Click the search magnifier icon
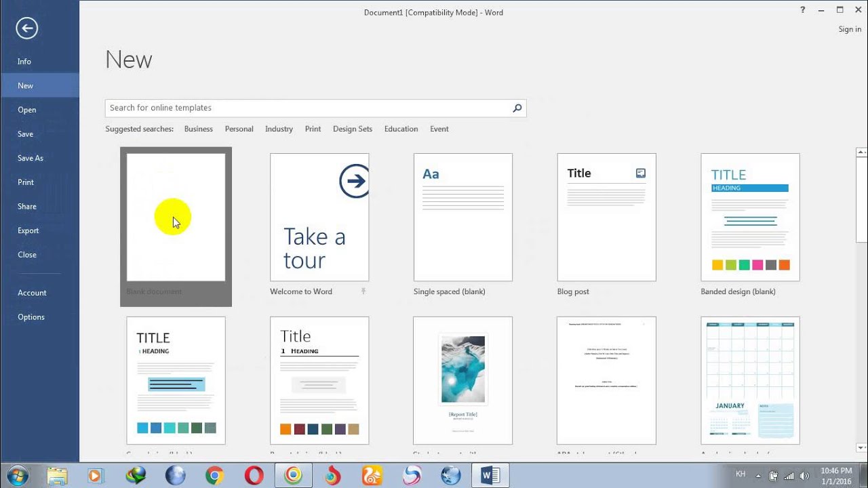868x488 pixels. coord(517,108)
